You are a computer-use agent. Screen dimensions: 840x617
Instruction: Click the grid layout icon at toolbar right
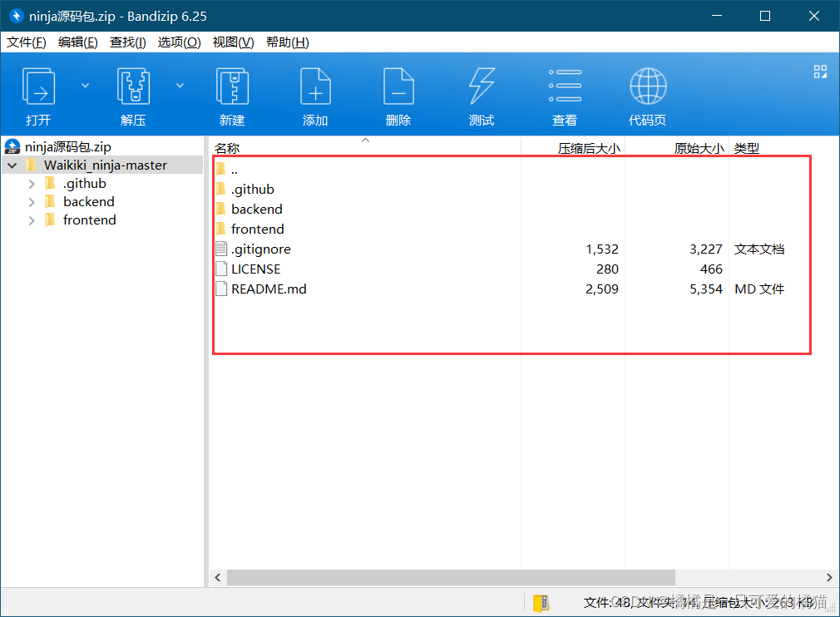(820, 72)
